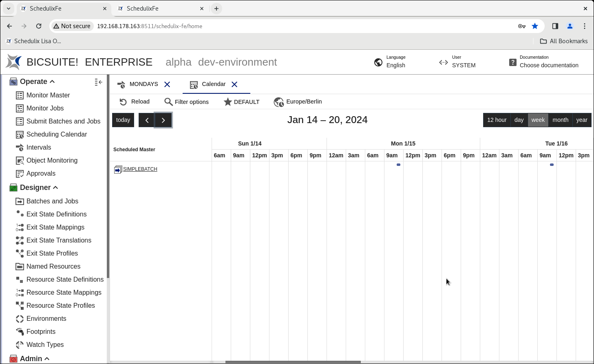Click the Europe/Berlin timezone globe icon

click(279, 102)
